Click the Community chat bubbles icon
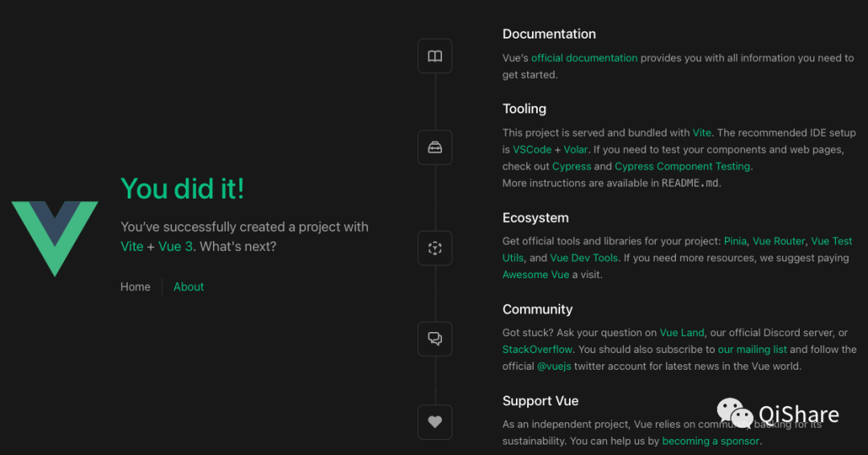 point(435,339)
